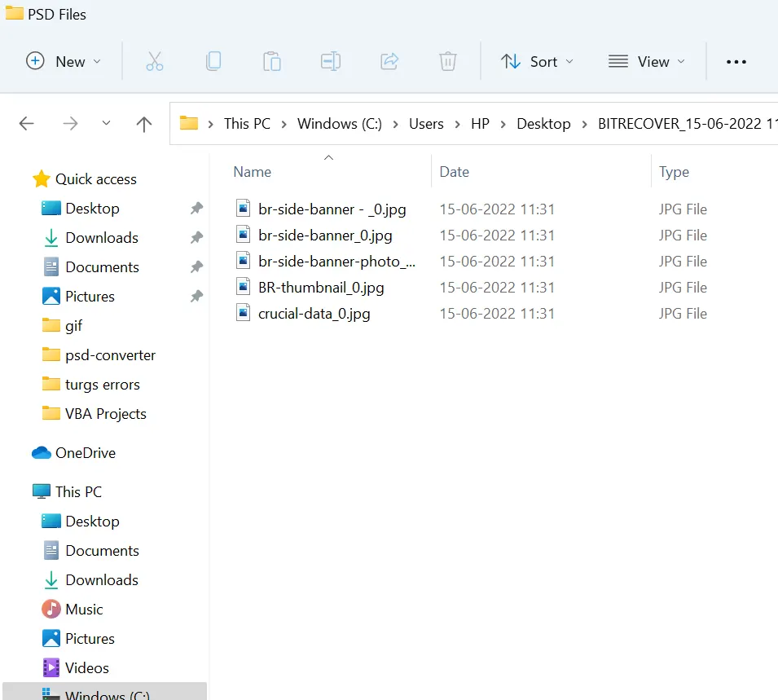Select the crucial-data_0.jpg file
778x700 pixels.
(x=314, y=314)
